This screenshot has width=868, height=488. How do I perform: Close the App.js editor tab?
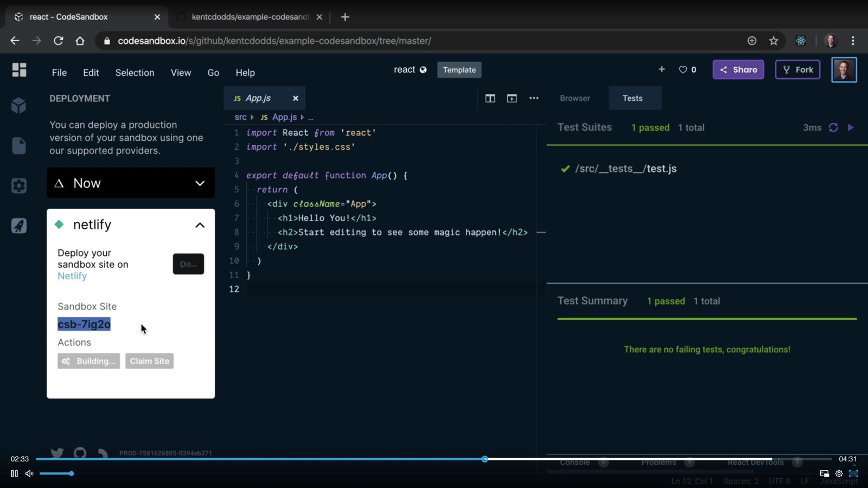click(x=296, y=98)
